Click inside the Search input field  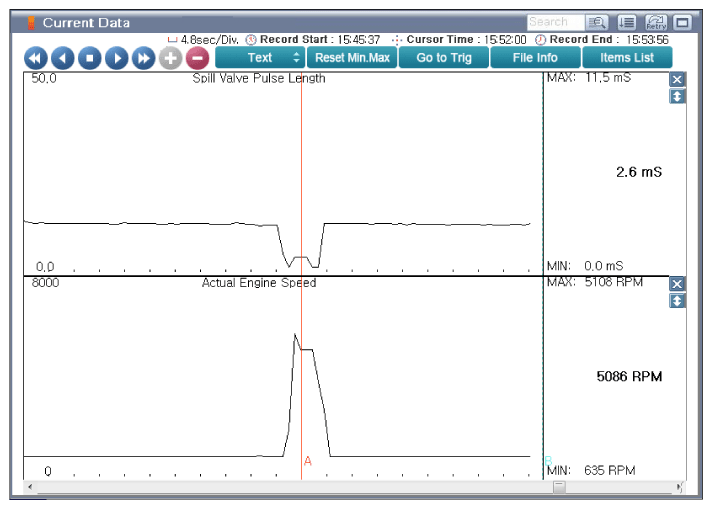[553, 22]
